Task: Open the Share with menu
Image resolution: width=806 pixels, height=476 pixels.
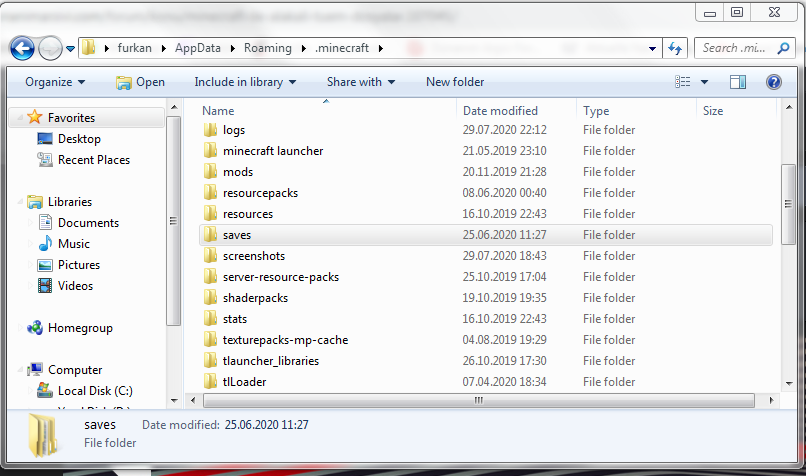Action: pos(361,82)
